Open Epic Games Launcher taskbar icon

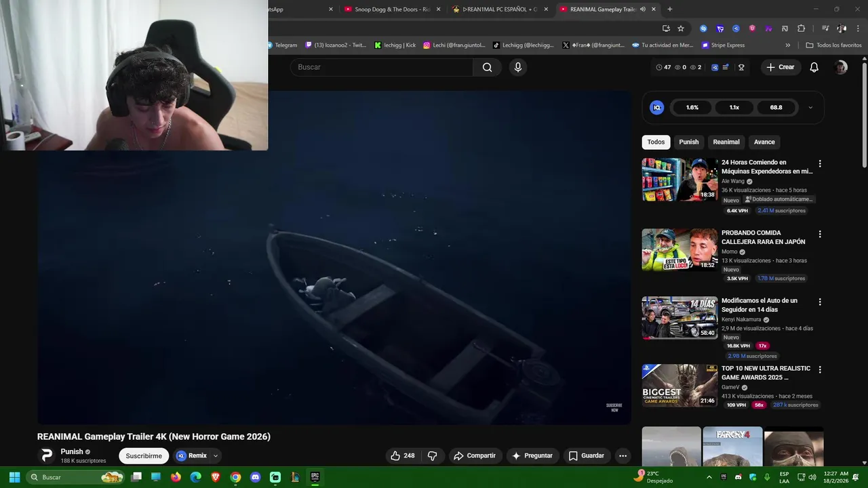(315, 477)
